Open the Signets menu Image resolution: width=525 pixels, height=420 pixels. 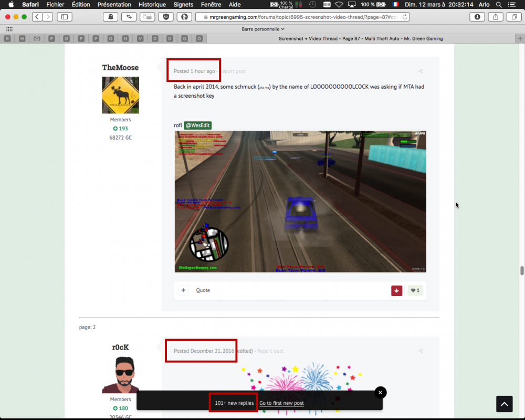tap(183, 5)
